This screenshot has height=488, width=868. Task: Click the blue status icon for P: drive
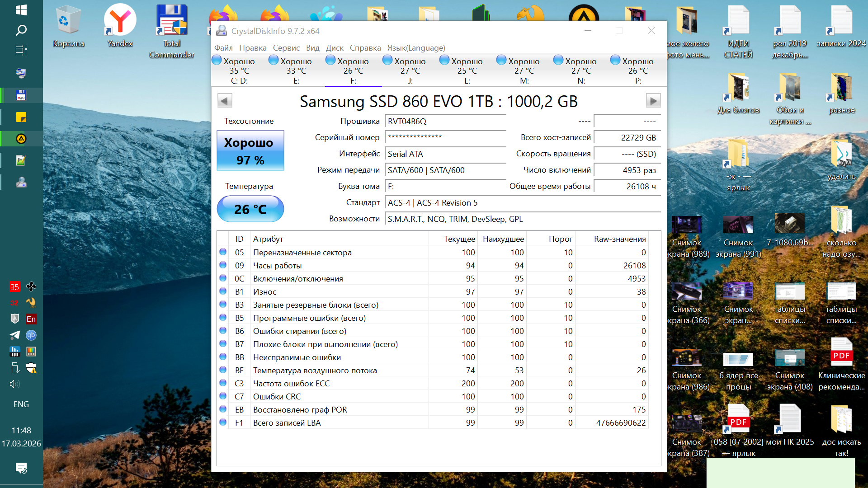[615, 60]
